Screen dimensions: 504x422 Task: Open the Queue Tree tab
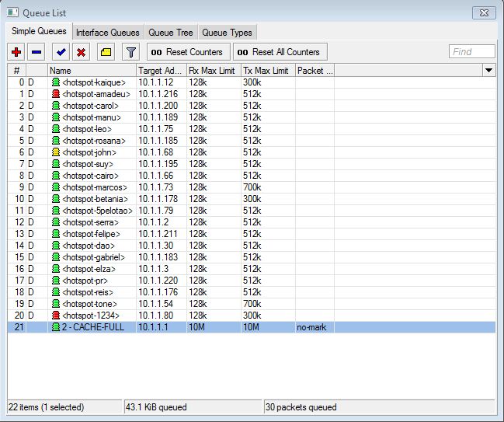(x=171, y=33)
